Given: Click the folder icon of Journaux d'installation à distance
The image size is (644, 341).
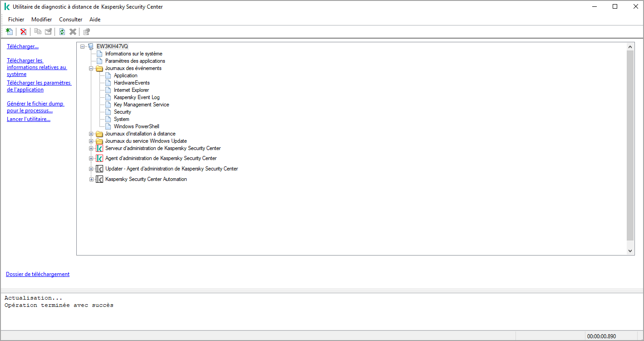Looking at the screenshot, I should (99, 134).
